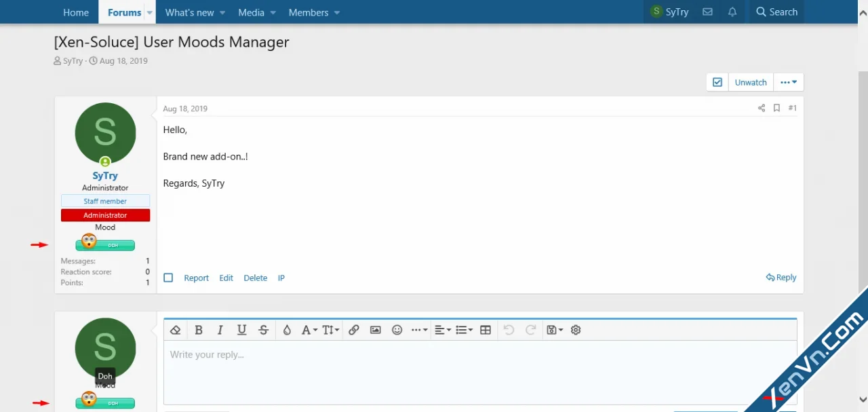Click the Aug 18, 2019 post timestamp
This screenshot has width=868, height=412.
pos(185,109)
